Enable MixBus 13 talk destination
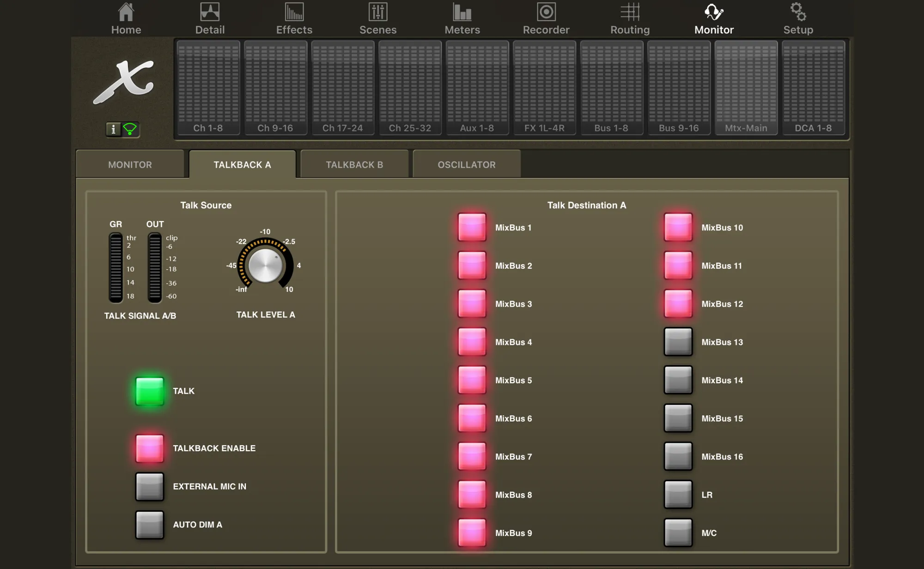The height and width of the screenshot is (569, 924). click(x=678, y=342)
